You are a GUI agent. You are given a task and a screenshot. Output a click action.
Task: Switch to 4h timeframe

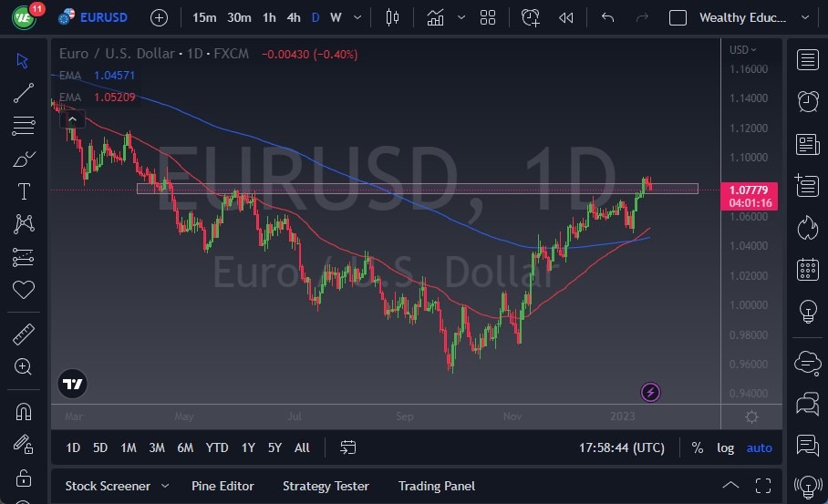[x=294, y=17]
